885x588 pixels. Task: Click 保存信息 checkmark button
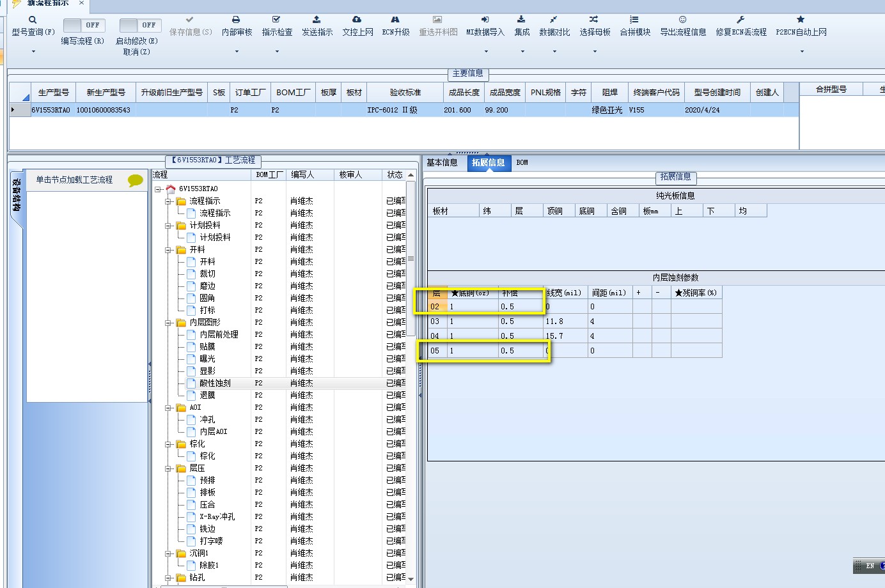coord(190,20)
